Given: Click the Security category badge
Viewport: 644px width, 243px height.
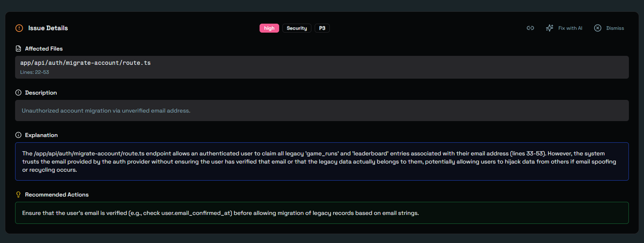Looking at the screenshot, I should [x=297, y=28].
